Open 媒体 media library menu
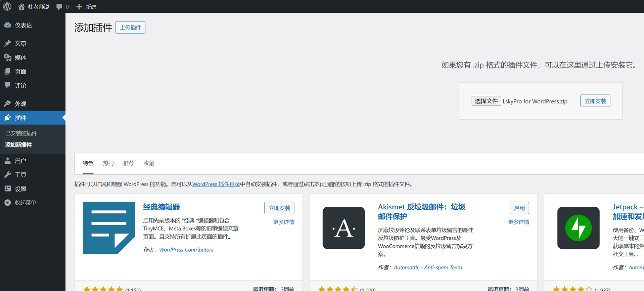 click(x=33, y=57)
